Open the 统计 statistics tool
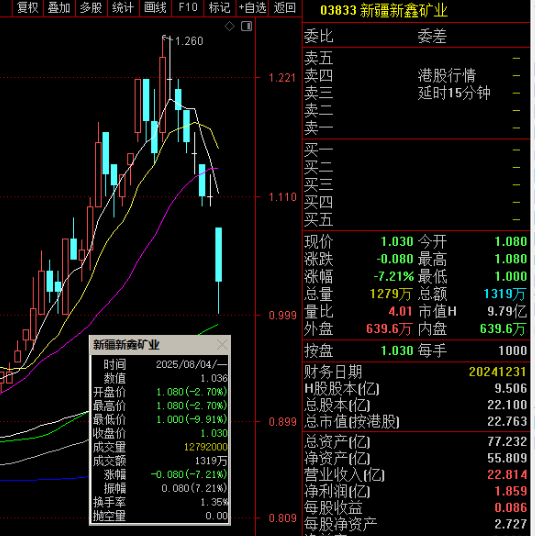The image size is (535, 536). coord(123,8)
